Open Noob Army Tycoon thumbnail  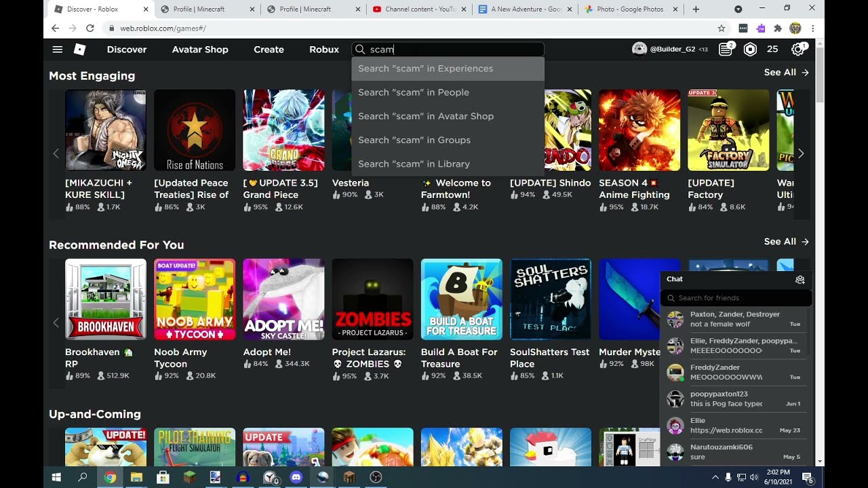195,299
